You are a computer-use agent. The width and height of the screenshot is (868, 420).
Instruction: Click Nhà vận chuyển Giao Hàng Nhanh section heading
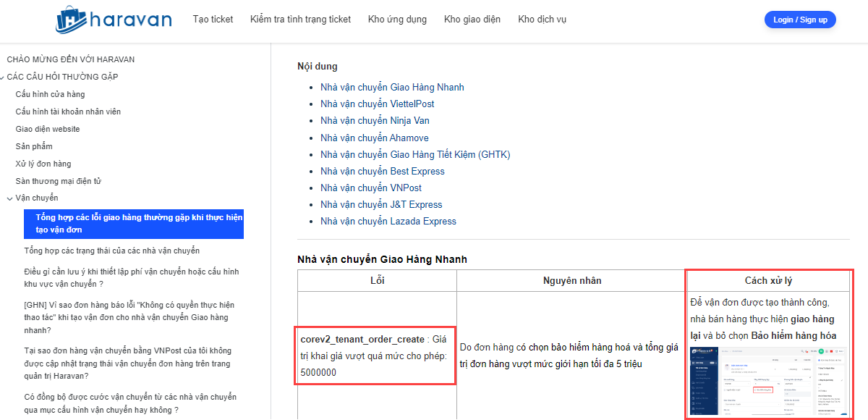pos(383,259)
